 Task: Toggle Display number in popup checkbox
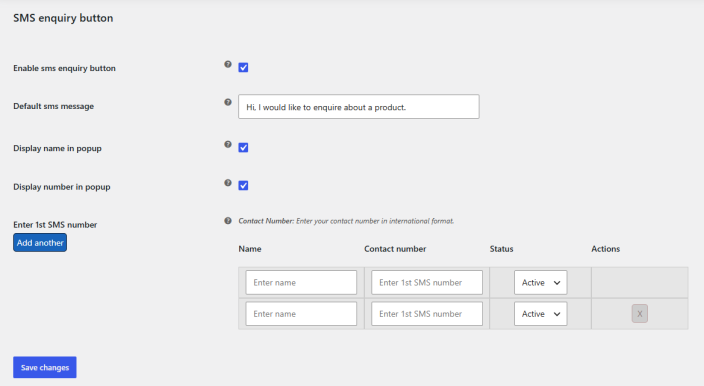pyautogui.click(x=243, y=185)
